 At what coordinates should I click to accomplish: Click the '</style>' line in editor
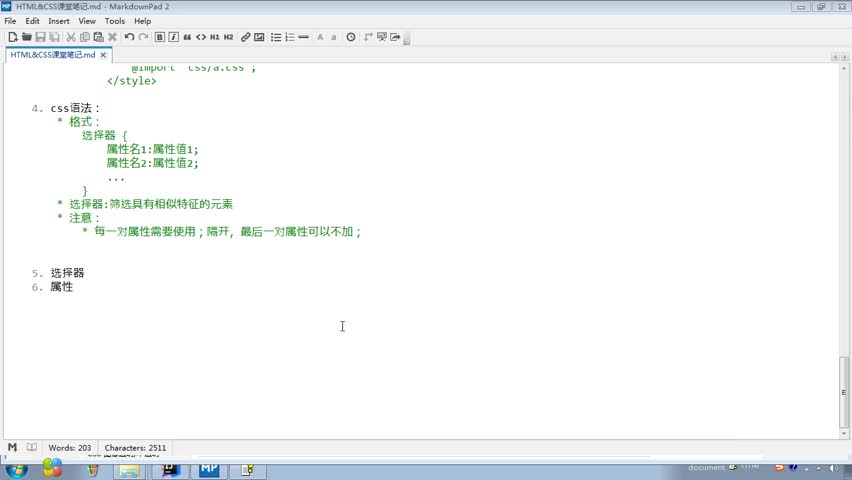[x=131, y=81]
